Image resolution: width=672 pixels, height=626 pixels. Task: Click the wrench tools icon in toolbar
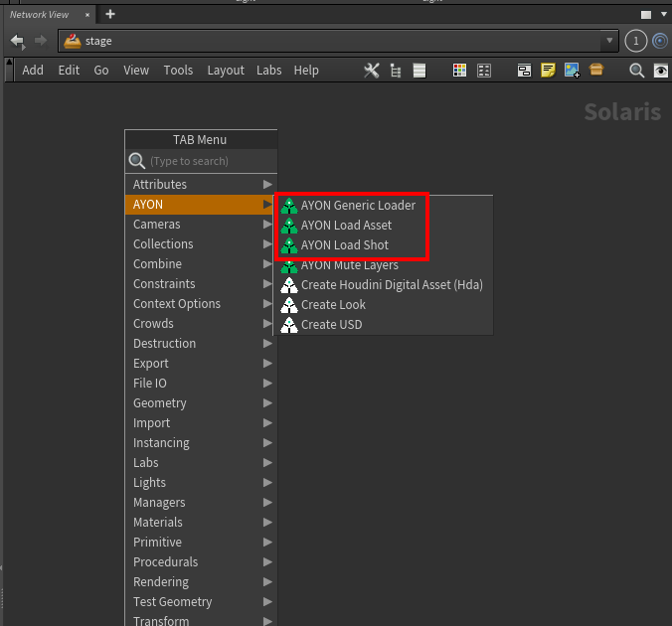pyautogui.click(x=372, y=71)
